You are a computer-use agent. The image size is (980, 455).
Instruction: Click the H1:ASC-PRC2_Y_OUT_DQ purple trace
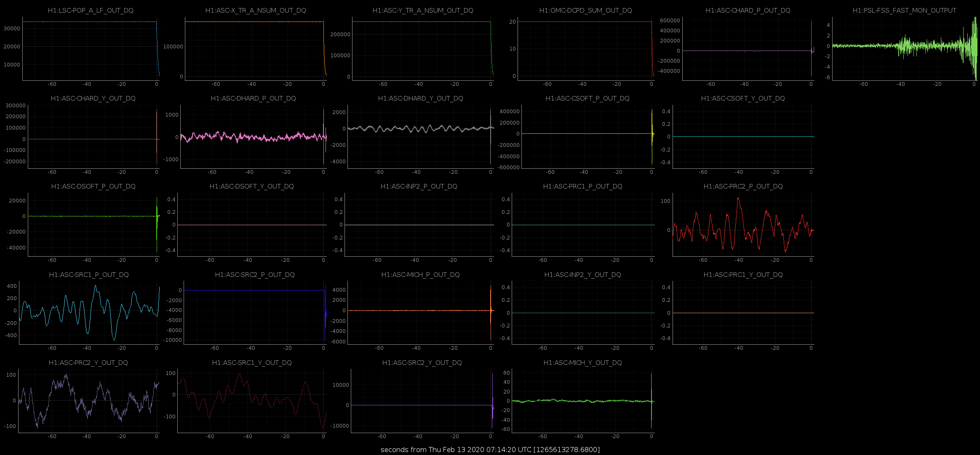89,401
